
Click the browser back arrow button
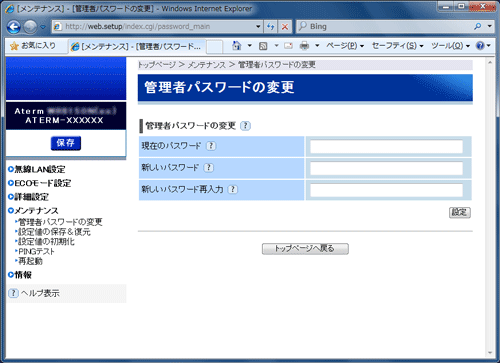coord(14,27)
